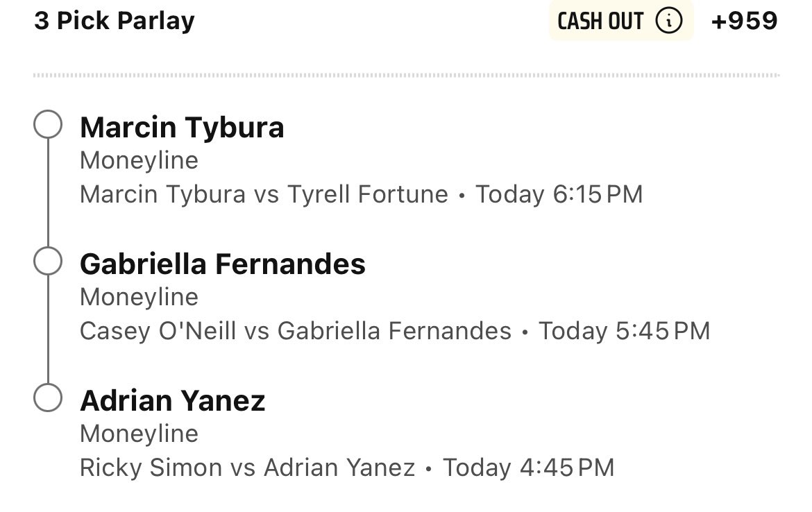Click the 3 Pick Parlay title
This screenshot has height=512, width=812.
tap(115, 21)
